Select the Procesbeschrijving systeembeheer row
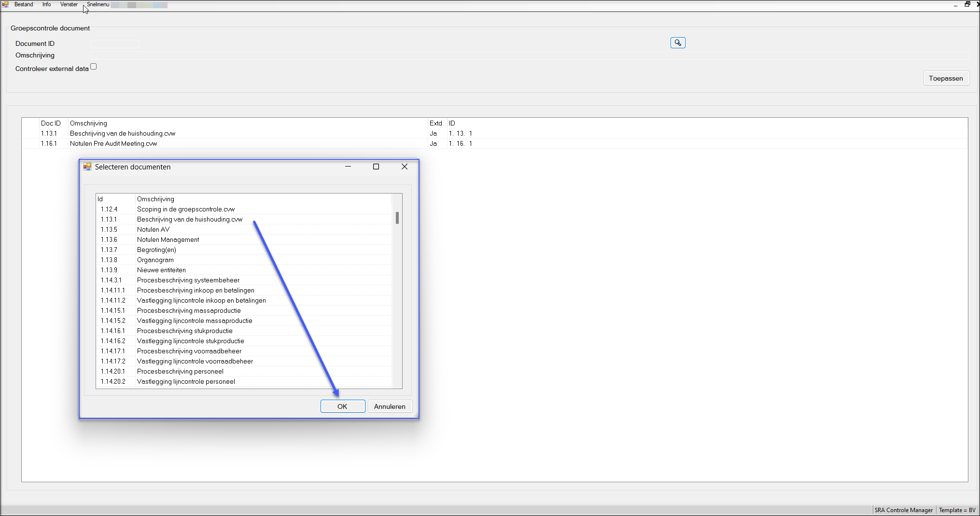Image resolution: width=980 pixels, height=516 pixels. pos(244,280)
